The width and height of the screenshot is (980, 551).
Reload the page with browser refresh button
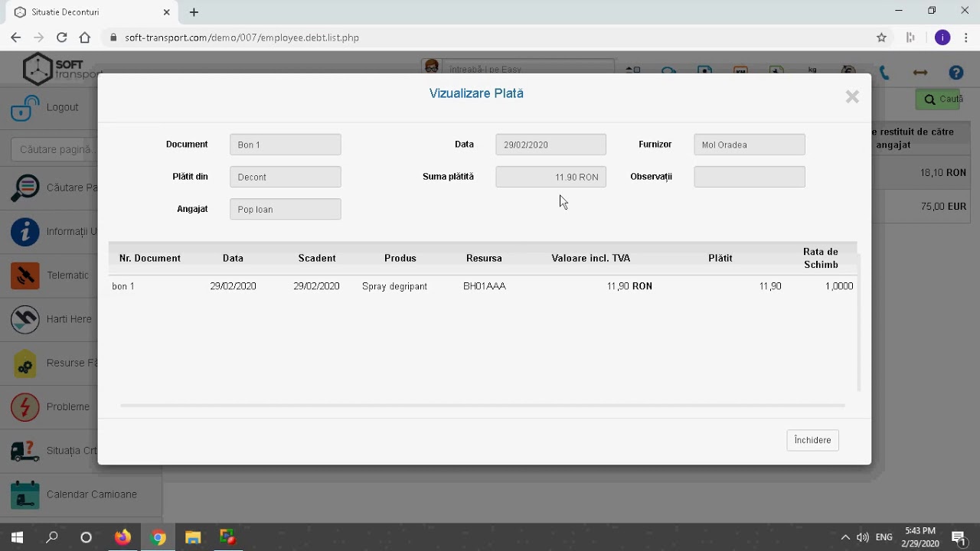pos(61,37)
